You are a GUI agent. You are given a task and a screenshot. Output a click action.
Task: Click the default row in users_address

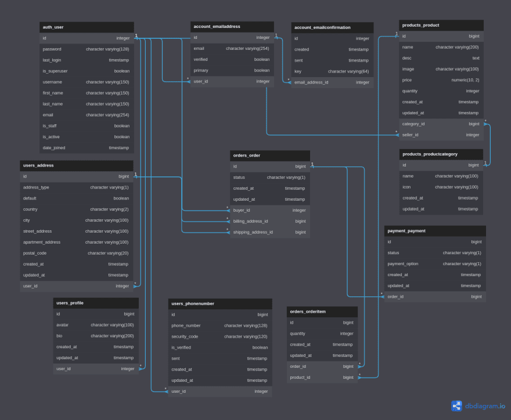(x=77, y=198)
